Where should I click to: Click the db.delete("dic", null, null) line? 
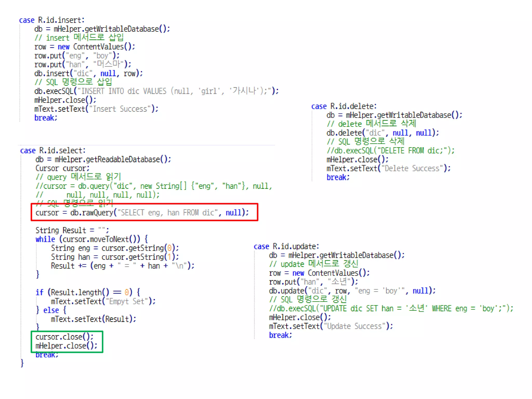pos(382,133)
